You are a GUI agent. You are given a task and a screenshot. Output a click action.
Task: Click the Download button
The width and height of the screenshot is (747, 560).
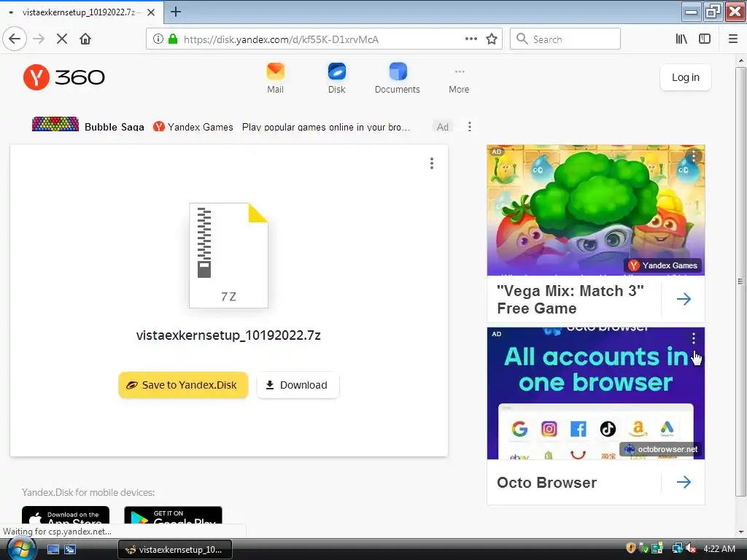click(x=298, y=385)
